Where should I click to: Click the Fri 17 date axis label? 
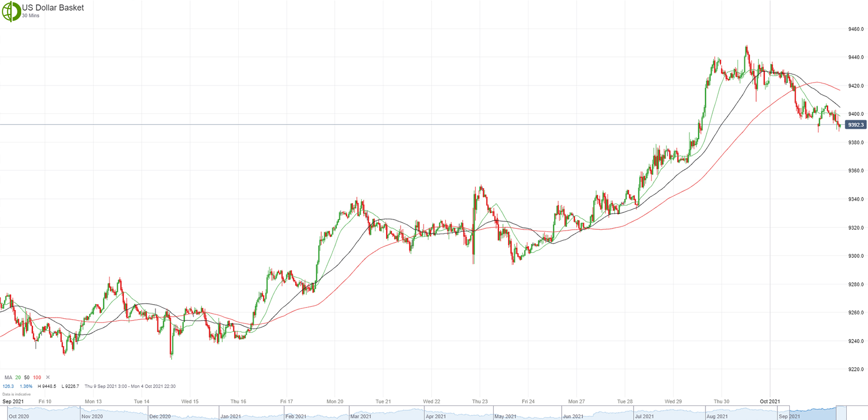(286, 402)
